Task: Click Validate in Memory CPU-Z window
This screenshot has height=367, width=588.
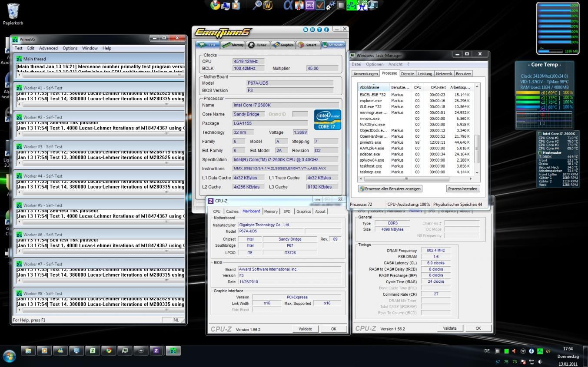Action: [449, 328]
